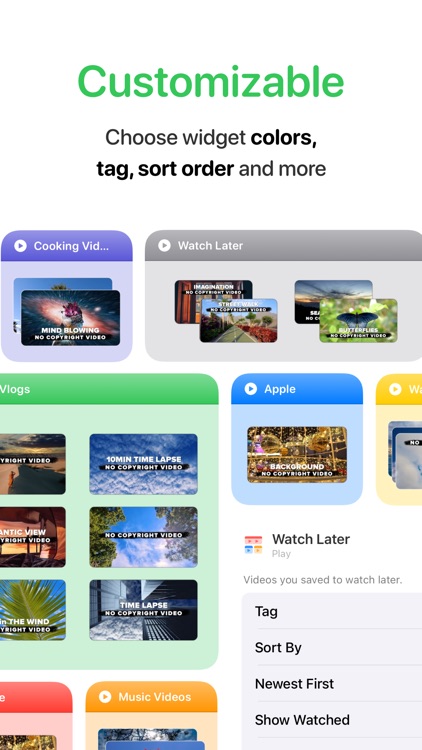This screenshot has width=422, height=750.
Task: Tap the Watch Later settings title
Action: click(x=311, y=539)
